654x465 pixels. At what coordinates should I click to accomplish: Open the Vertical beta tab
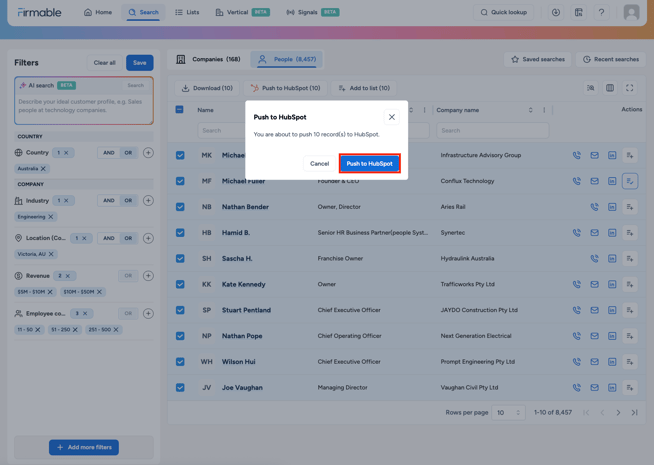tap(242, 12)
